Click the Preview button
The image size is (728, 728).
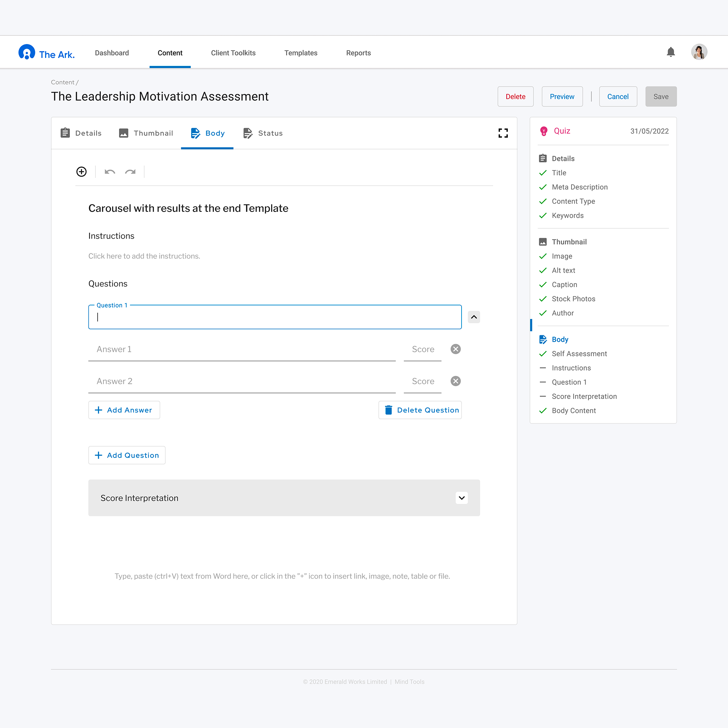[x=562, y=96]
